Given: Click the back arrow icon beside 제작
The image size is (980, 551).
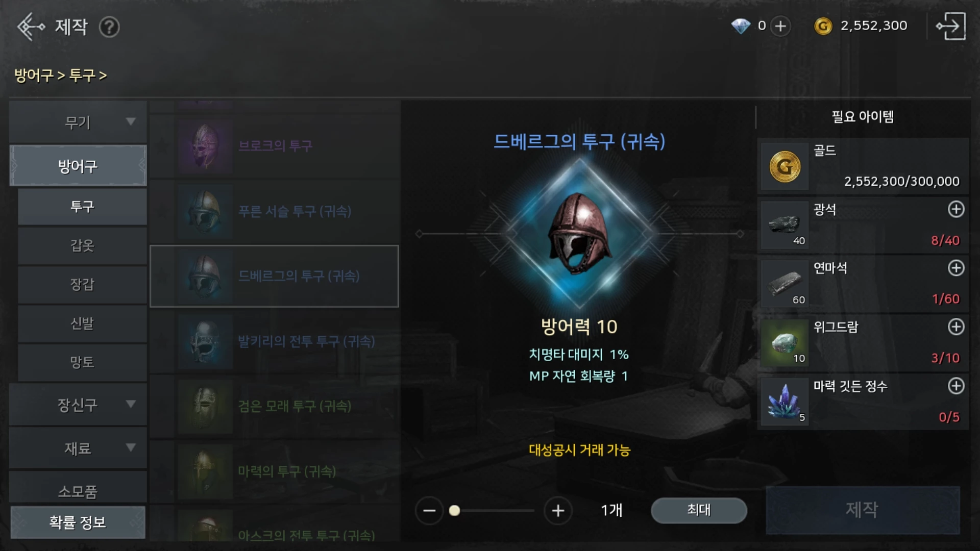Looking at the screenshot, I should [31, 27].
